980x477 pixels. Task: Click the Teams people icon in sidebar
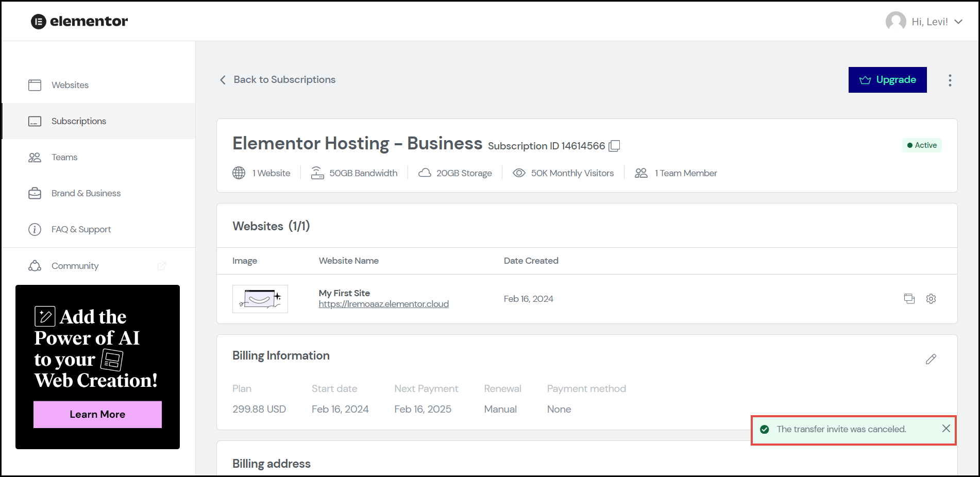tap(35, 157)
